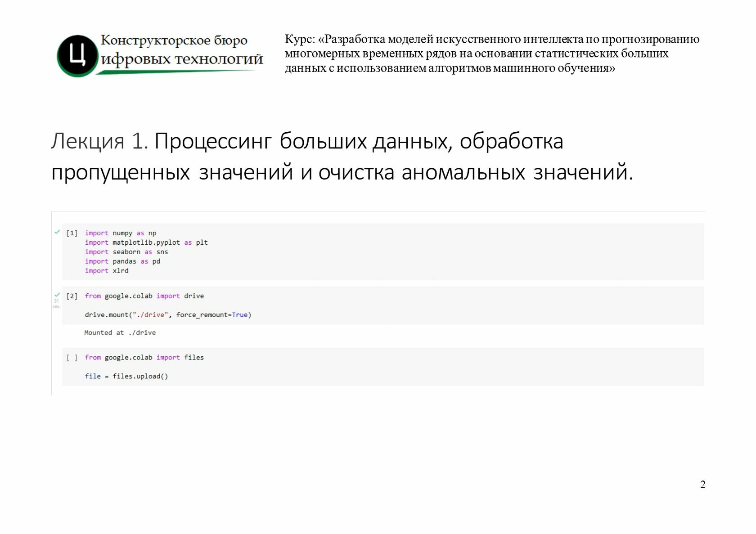Image resolution: width=756 pixels, height=534 pixels.
Task: Click the 'import pandas as pd' line
Action: pyautogui.click(x=122, y=261)
